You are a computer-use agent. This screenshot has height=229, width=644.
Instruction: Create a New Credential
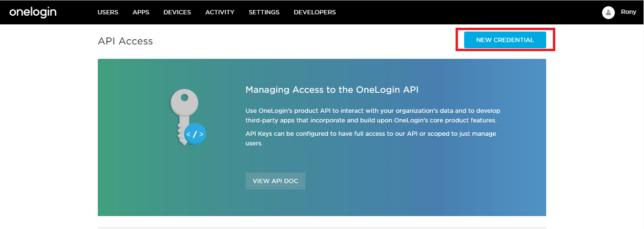(505, 40)
